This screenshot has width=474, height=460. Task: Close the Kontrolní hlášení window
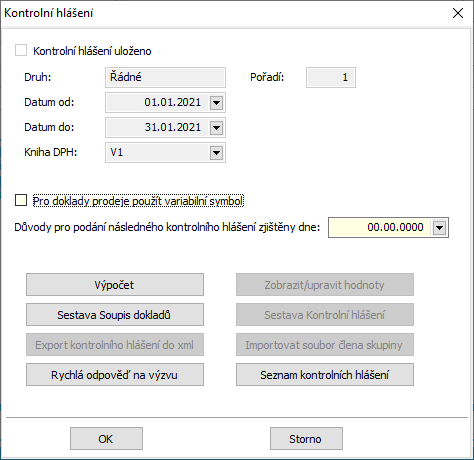(458, 13)
